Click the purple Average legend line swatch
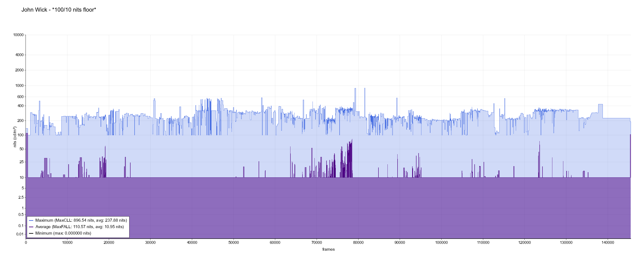Image resolution: width=644 pixels, height=258 pixels. 31,227
